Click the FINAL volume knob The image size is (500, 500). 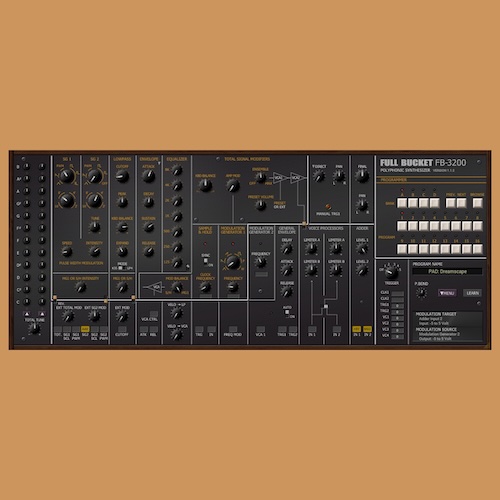click(x=362, y=175)
